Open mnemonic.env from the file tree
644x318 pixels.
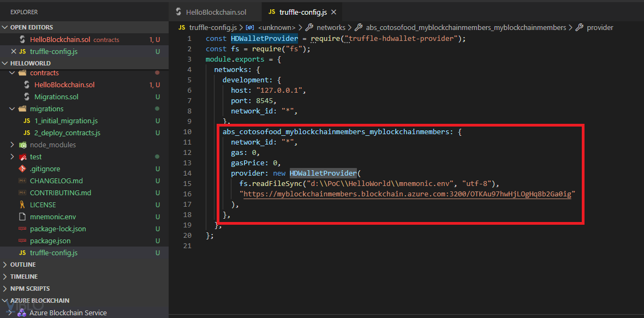click(x=53, y=217)
